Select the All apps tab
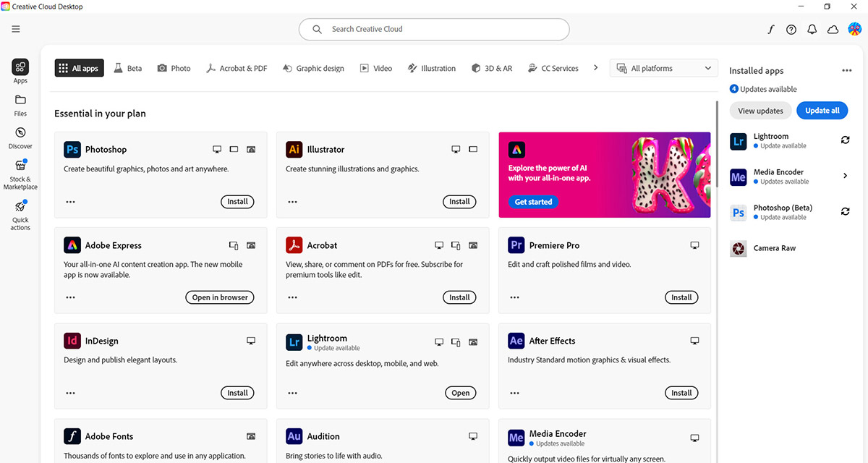 (x=80, y=69)
